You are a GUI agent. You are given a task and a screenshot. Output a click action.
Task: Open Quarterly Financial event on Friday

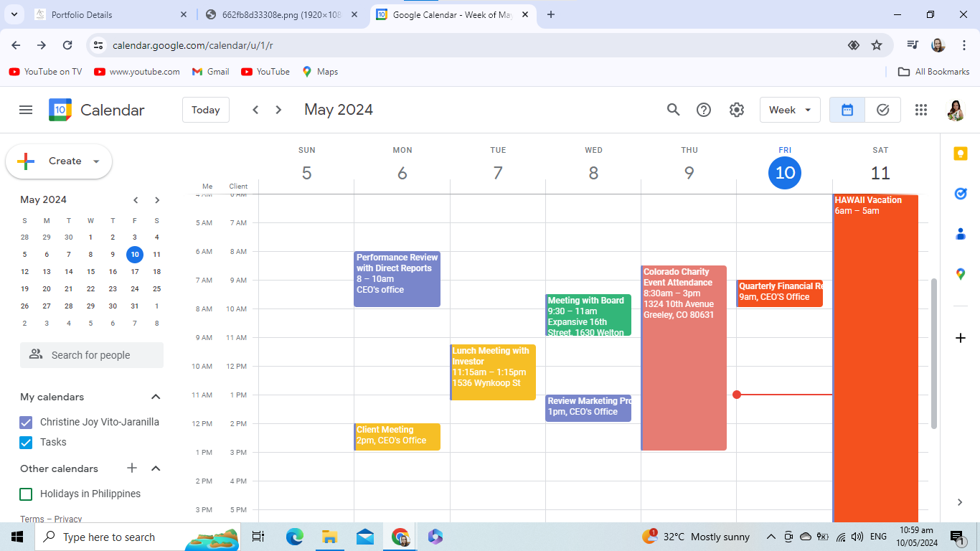tap(780, 293)
